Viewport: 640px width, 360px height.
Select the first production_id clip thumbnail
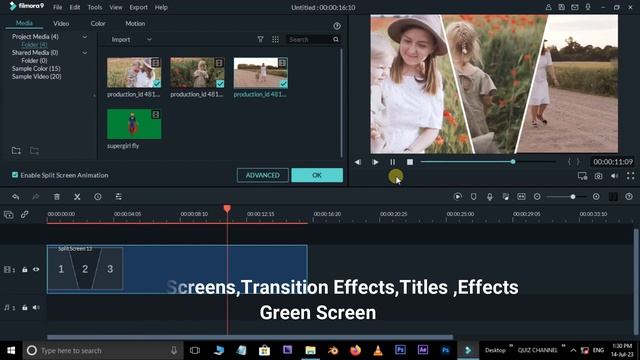click(134, 73)
